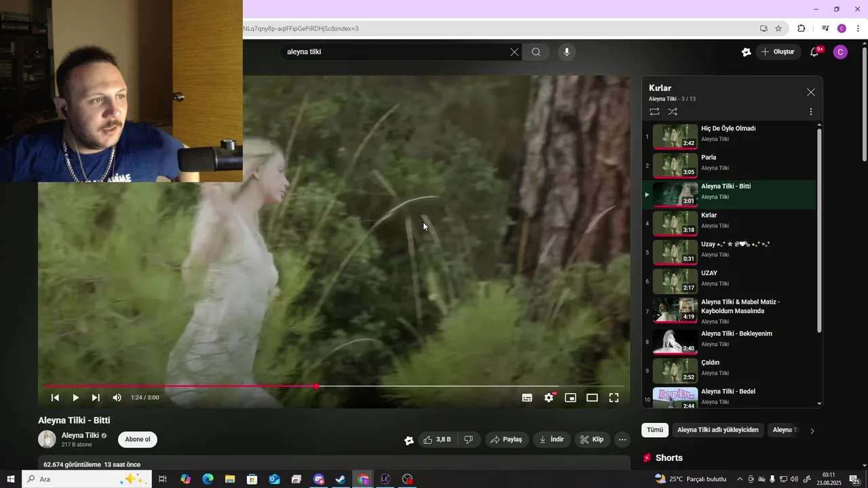
Task: Select 'Aleyna Tilki adlı yükleyiciden' chip
Action: (717, 430)
